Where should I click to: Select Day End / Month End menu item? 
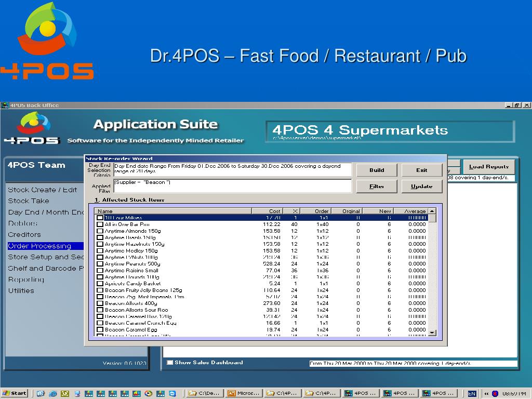[x=46, y=212]
